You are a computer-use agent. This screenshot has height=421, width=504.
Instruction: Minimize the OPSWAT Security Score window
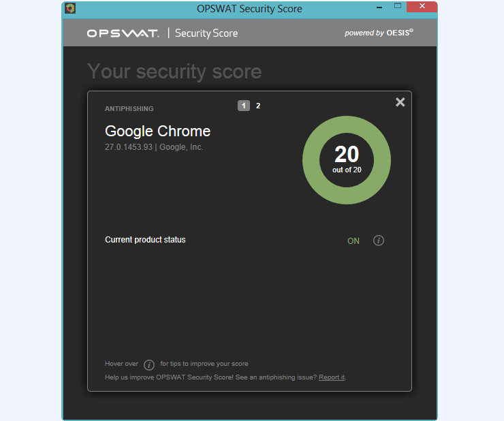(x=379, y=7)
